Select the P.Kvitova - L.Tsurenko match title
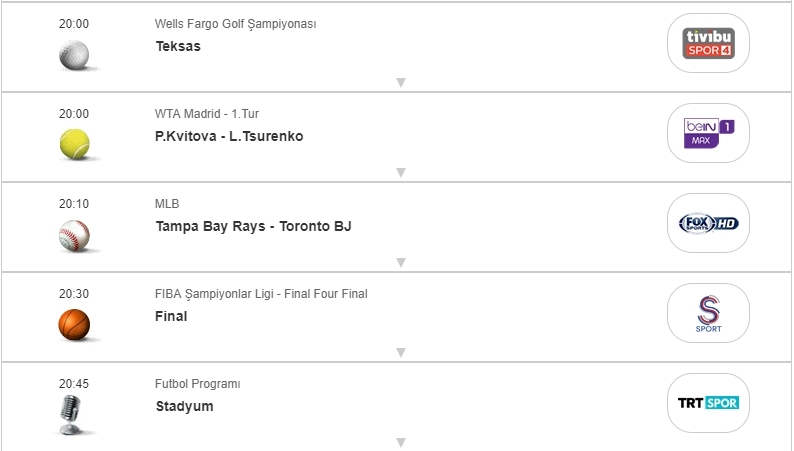 click(x=229, y=136)
